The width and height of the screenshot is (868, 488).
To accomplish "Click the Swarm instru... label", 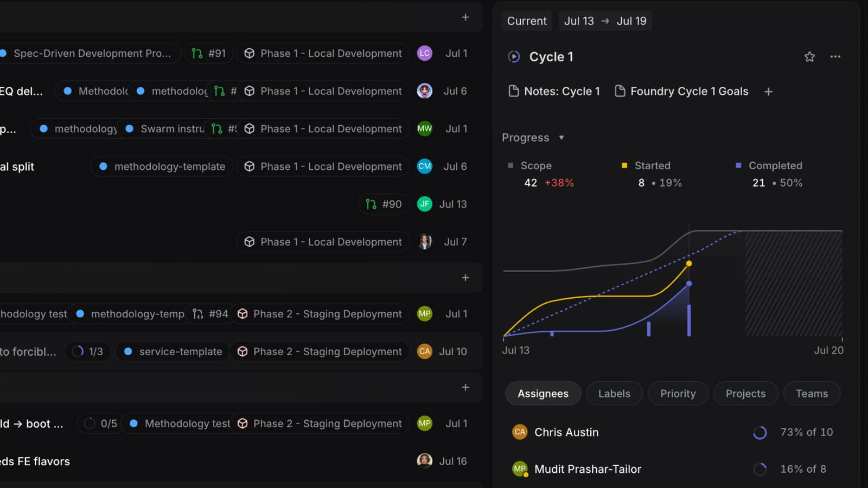I will tap(164, 129).
